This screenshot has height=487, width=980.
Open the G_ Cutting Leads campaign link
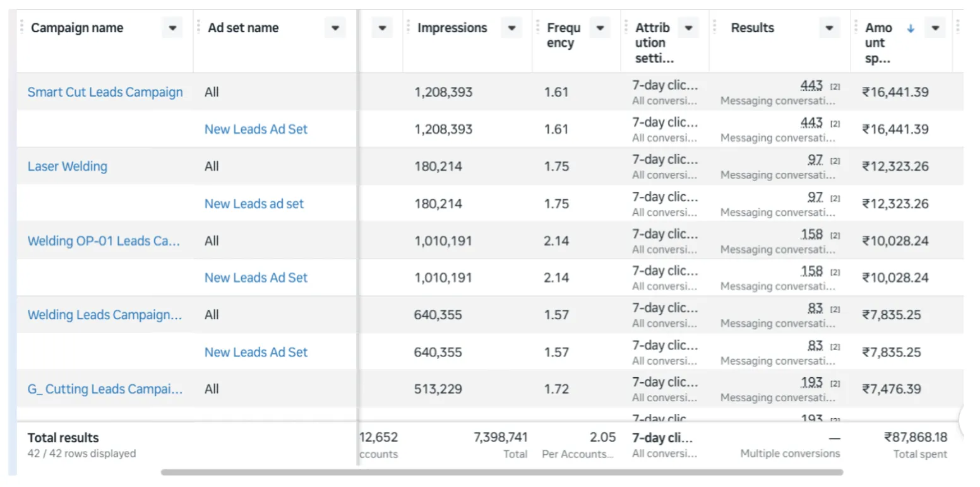[105, 389]
